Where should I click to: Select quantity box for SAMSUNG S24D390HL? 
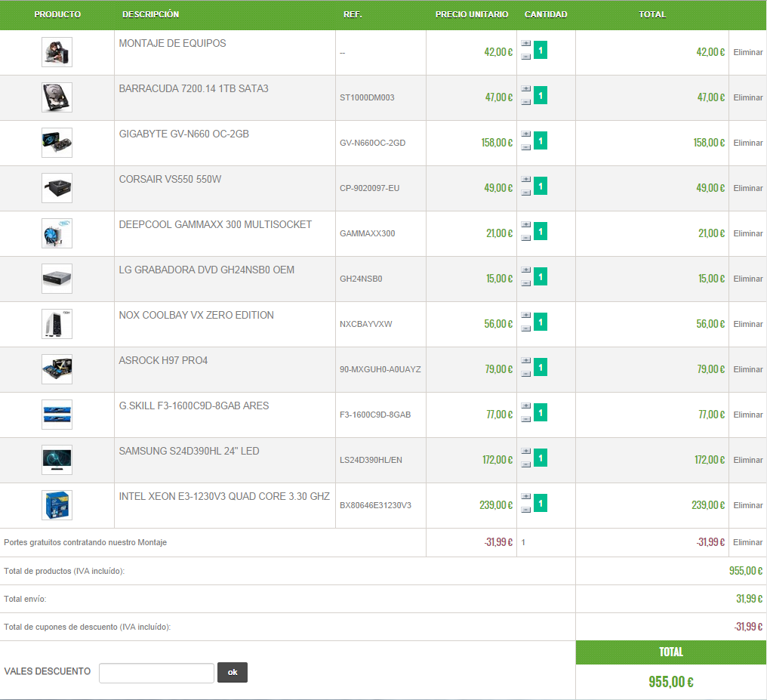pyautogui.click(x=541, y=458)
